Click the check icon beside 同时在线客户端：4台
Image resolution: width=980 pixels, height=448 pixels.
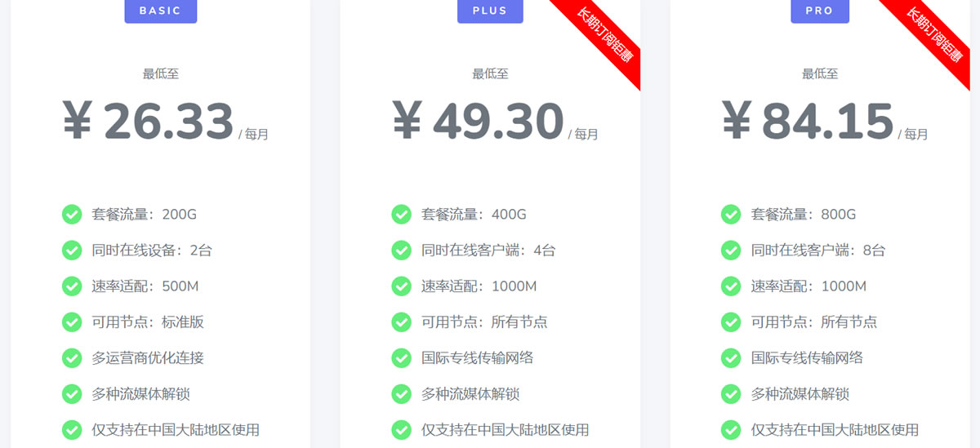tap(401, 251)
